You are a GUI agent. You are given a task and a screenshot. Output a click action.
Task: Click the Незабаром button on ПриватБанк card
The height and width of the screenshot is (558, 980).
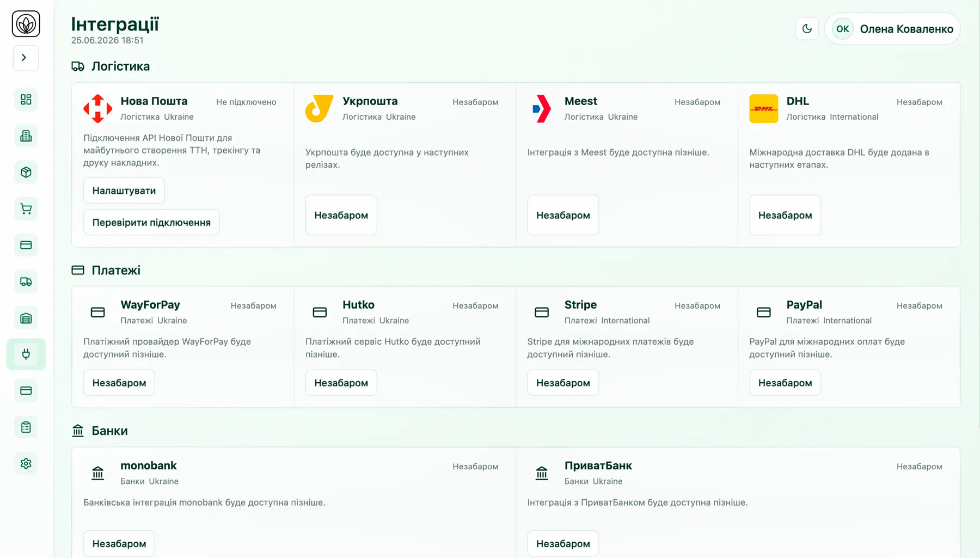(563, 543)
